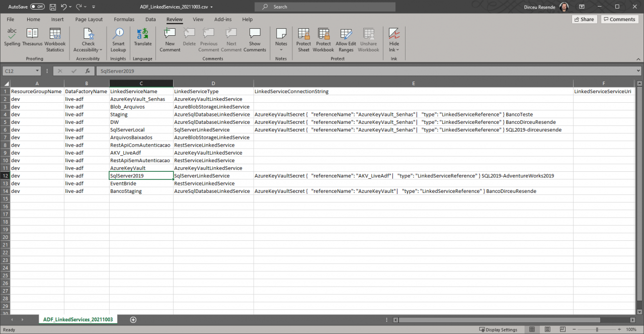This screenshot has width=644, height=334.
Task: Open Smart Lookup
Action: pos(118,40)
